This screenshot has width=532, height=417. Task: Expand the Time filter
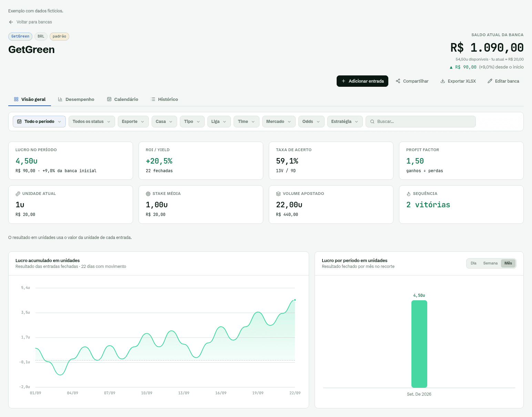(246, 122)
